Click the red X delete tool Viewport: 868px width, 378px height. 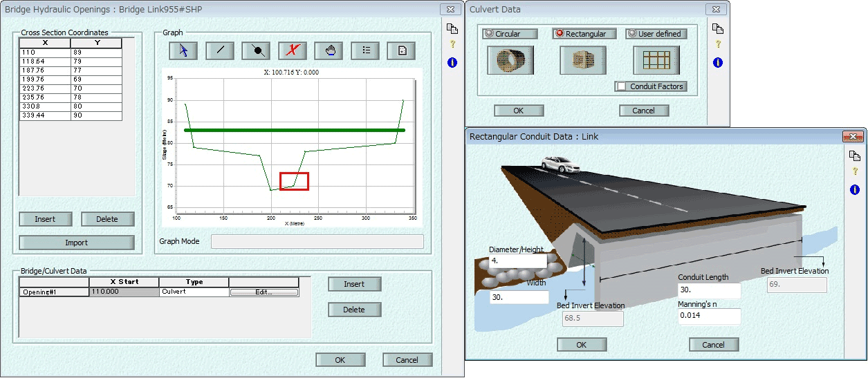coord(293,50)
